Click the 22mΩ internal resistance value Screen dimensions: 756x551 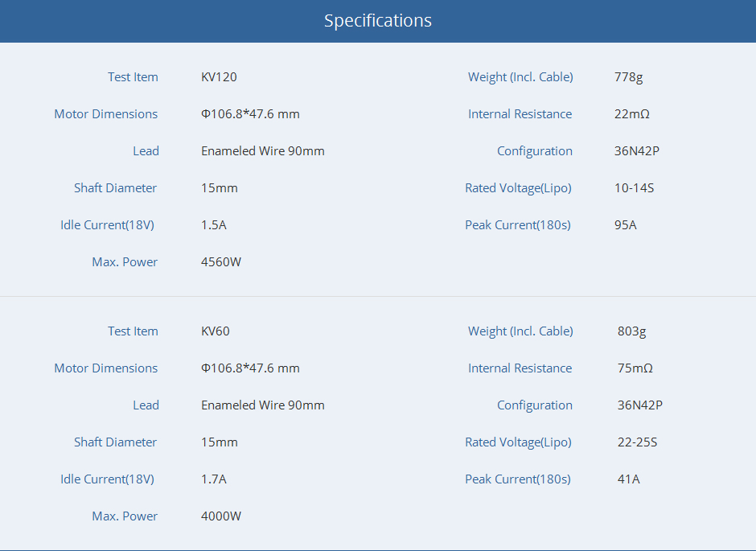point(631,114)
